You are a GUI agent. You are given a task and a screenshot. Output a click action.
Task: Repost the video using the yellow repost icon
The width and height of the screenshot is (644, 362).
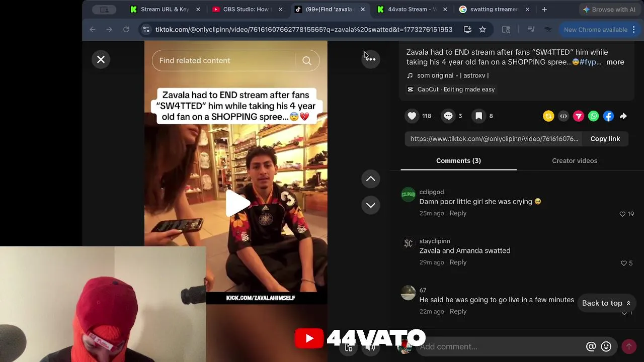pos(548,116)
